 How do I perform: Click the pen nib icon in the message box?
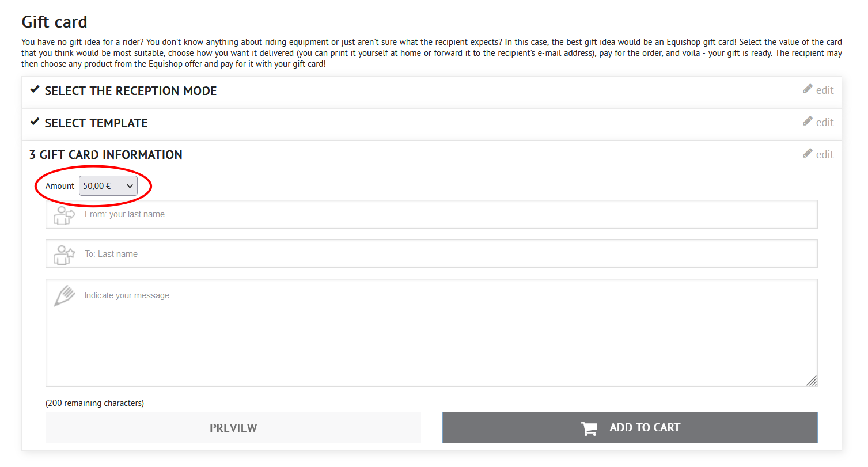pos(65,295)
